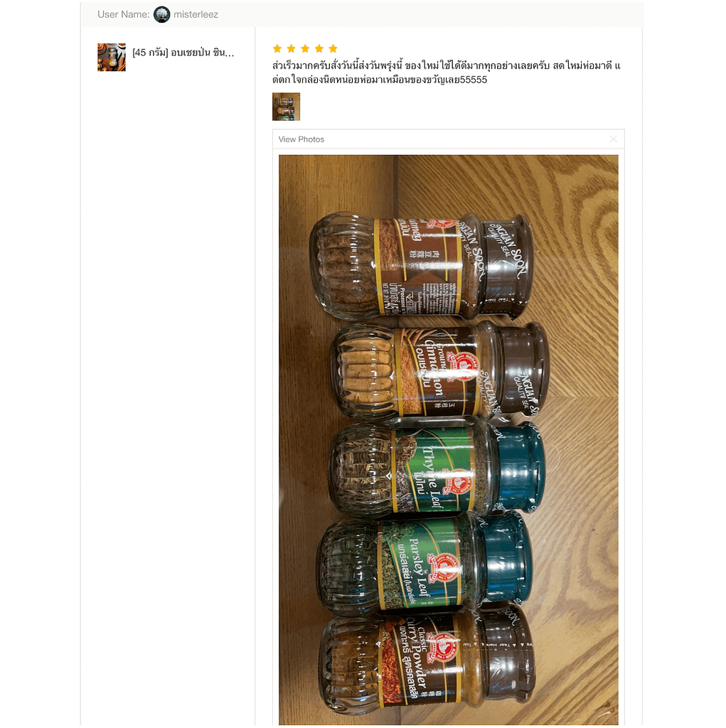Click the first rating star
The height and width of the screenshot is (728, 726).
tap(277, 48)
